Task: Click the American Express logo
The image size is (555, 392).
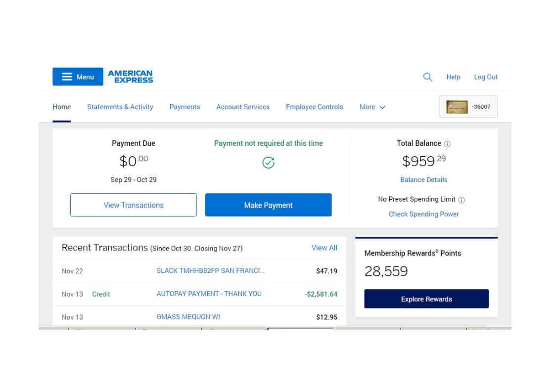Action: [x=131, y=77]
